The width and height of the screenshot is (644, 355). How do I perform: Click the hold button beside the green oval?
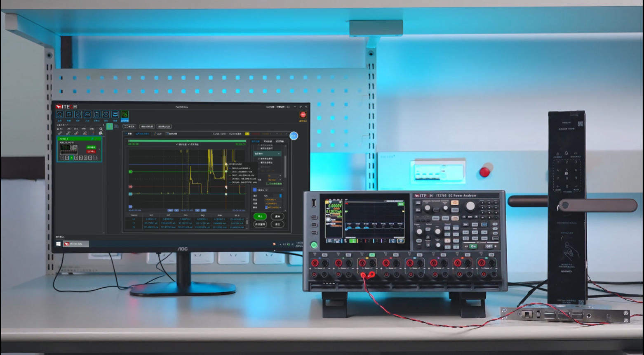click(x=277, y=216)
